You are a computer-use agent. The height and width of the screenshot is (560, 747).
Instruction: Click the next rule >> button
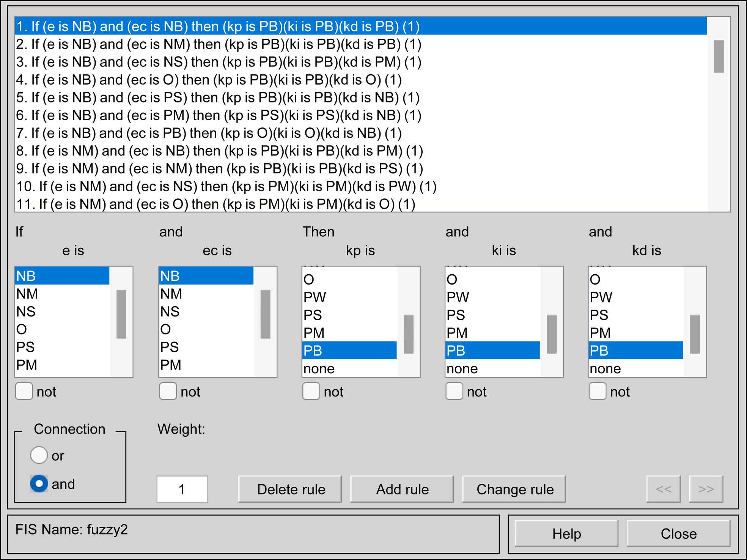coord(706,489)
